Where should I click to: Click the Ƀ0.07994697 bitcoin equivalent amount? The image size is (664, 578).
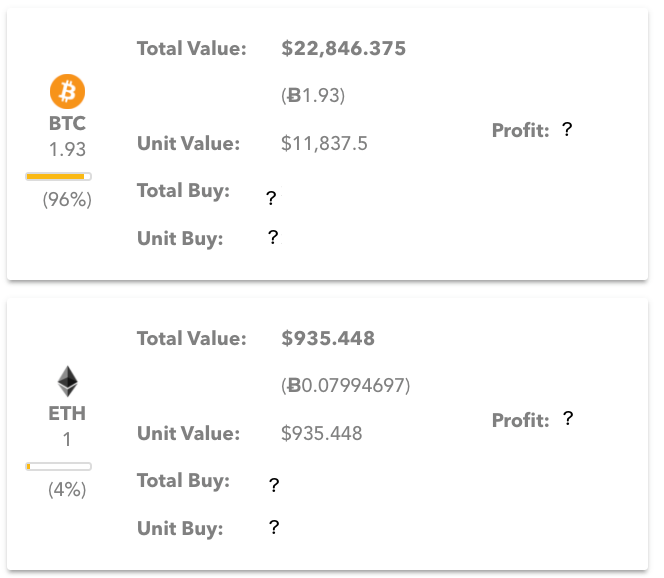click(345, 385)
